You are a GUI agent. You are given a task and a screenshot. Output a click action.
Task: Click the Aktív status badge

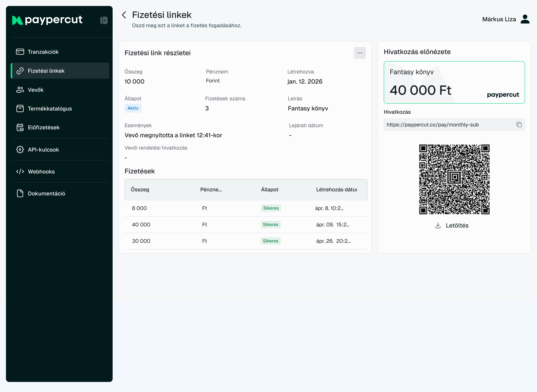[x=133, y=108]
